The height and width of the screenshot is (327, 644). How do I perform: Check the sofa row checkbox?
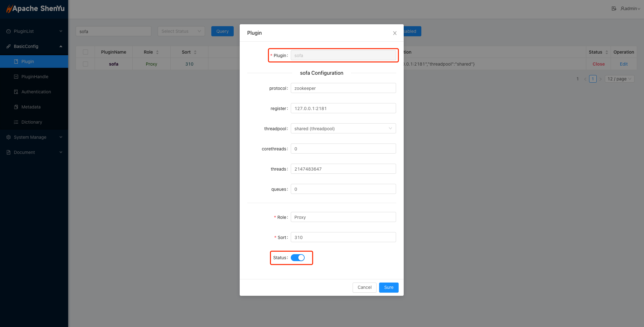click(x=85, y=64)
